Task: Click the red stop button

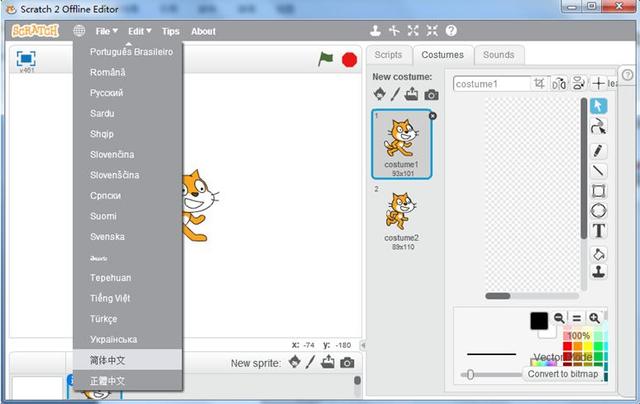Action: [x=349, y=60]
